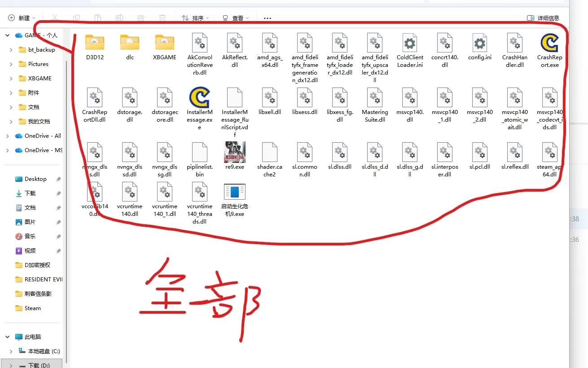Viewport: 588px width, 368px height.
Task: Click the InstallerMessage.exe file icon
Action: click(200, 98)
